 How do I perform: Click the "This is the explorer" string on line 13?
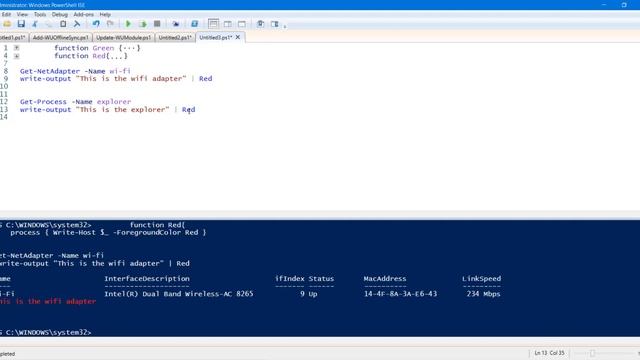click(122, 109)
